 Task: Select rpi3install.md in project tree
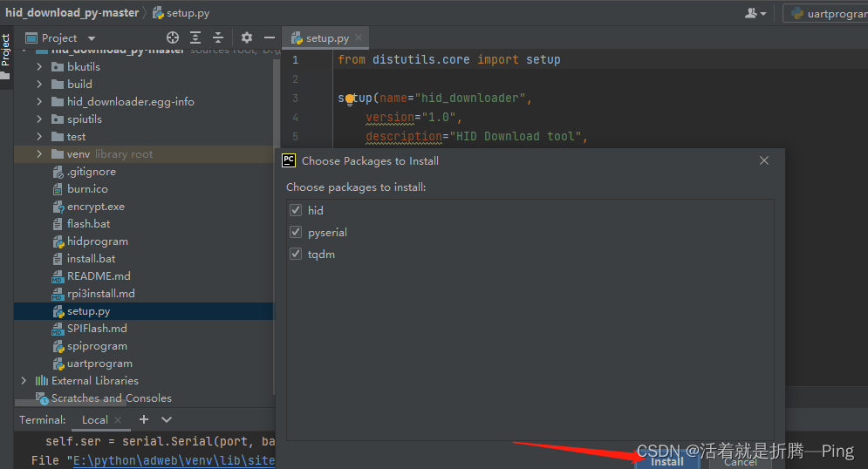tap(100, 293)
